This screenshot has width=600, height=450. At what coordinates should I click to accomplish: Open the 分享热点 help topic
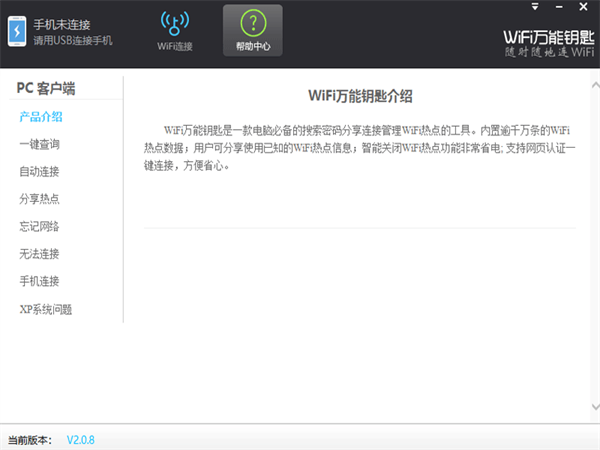coord(39,199)
